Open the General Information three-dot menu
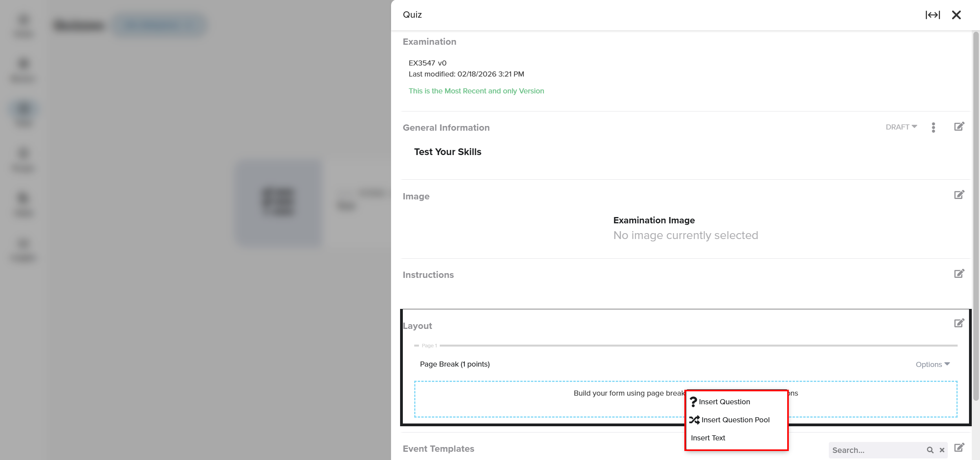Screen dimensions: 980x460 click(933, 127)
